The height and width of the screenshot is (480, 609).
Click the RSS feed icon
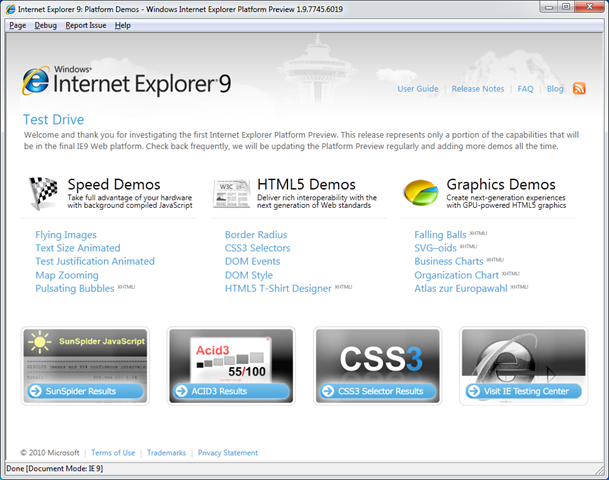(x=579, y=89)
